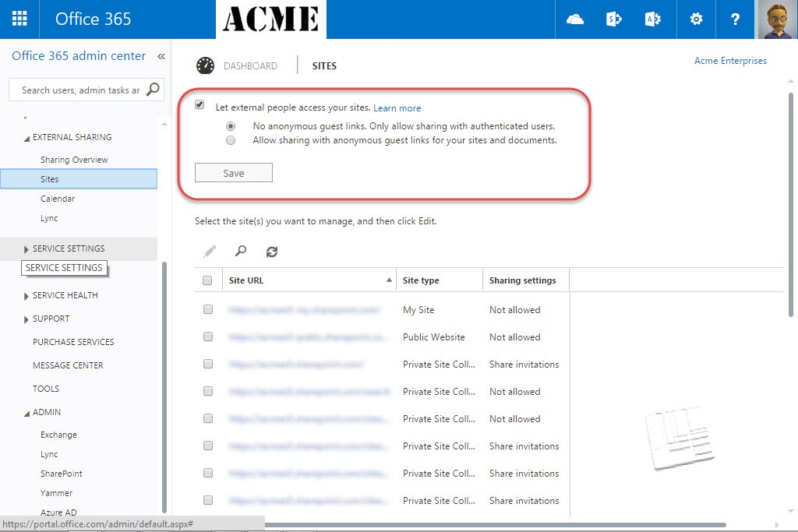Screen dimensions: 798x532
Task: Collapse the External Sharing section
Action: [x=27, y=138]
